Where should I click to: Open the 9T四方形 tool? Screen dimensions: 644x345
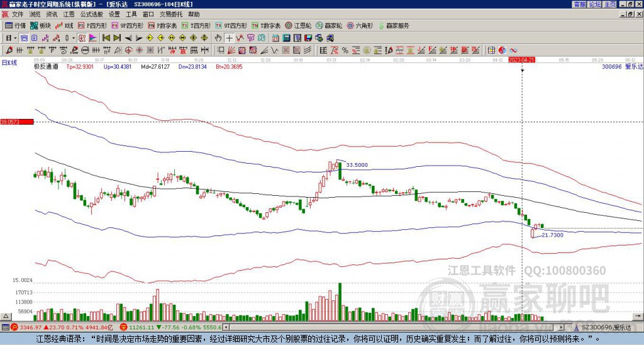tap(231, 25)
